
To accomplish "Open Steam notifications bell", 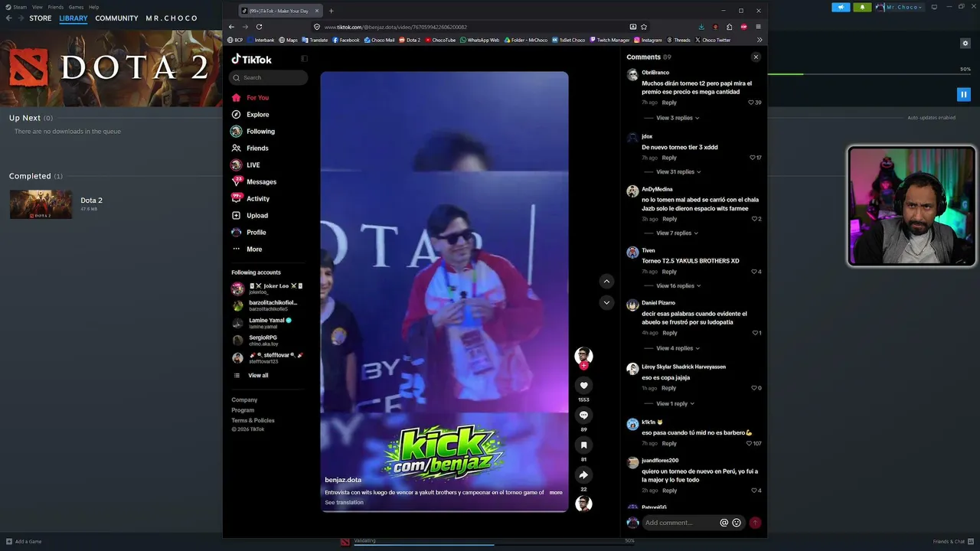I will (x=862, y=7).
